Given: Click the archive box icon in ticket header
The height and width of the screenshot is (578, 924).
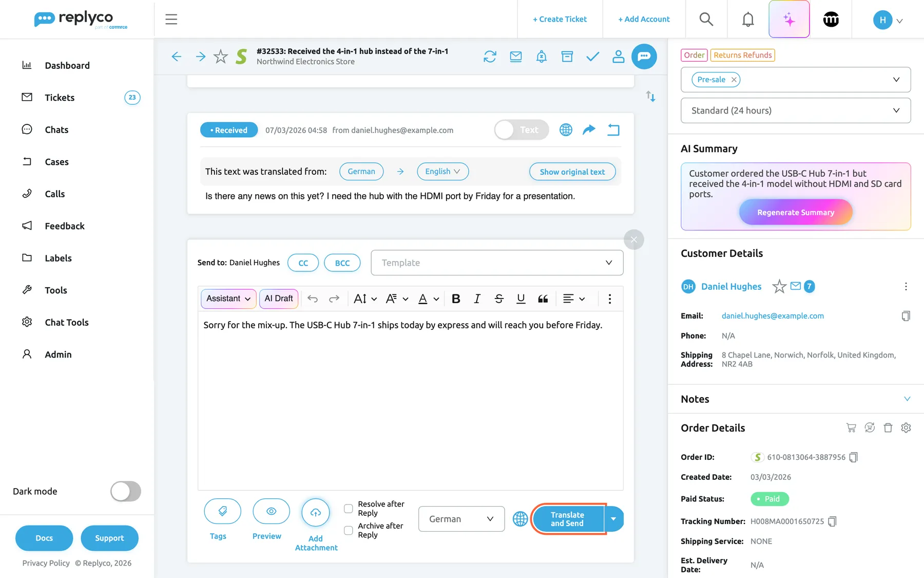Looking at the screenshot, I should [x=567, y=57].
